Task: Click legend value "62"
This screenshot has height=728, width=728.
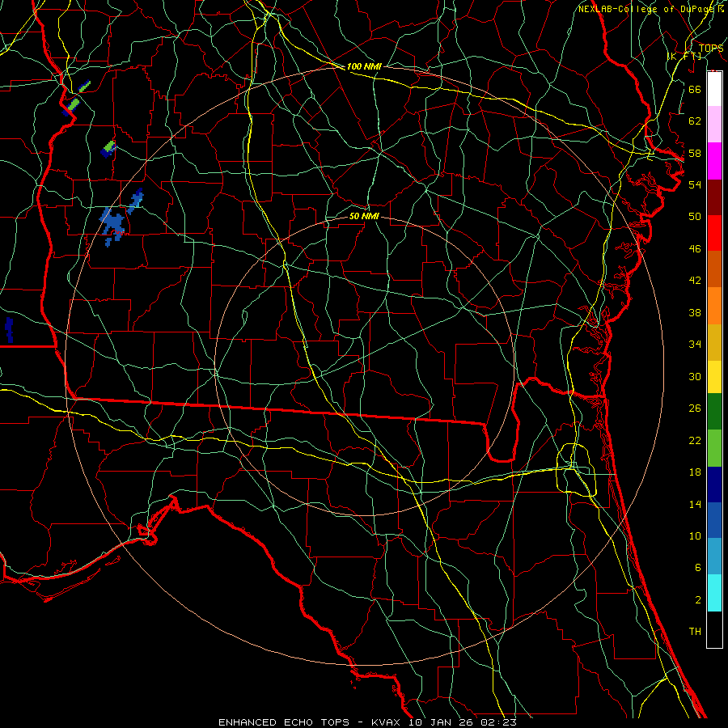Action: [695, 121]
